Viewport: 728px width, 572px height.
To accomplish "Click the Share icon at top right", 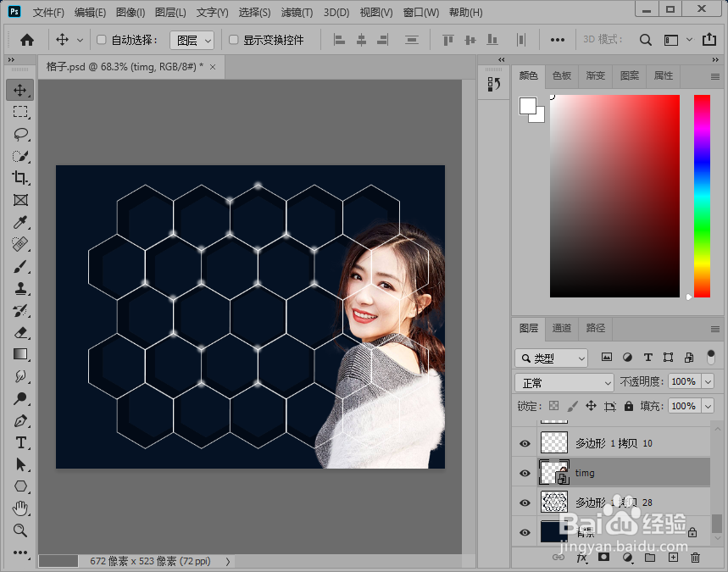I will tap(709, 40).
